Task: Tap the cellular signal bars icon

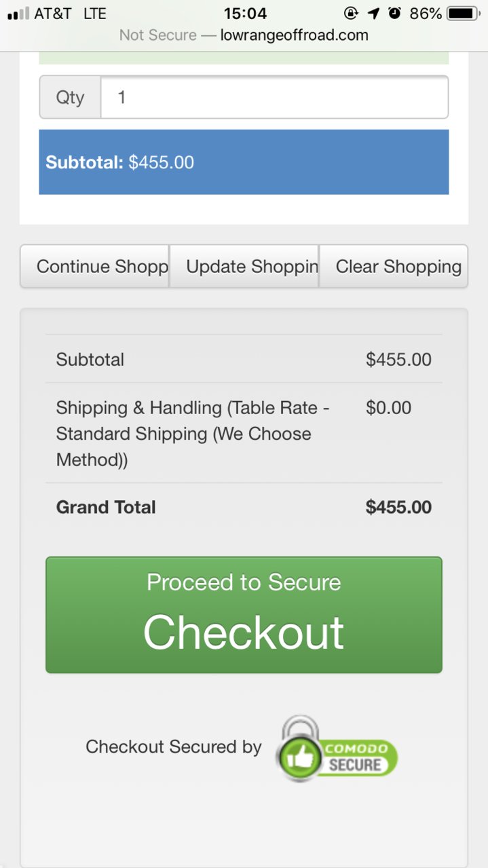Action: pyautogui.click(x=18, y=14)
